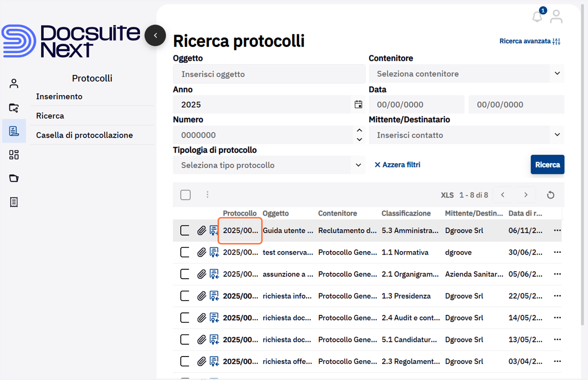Check the 2.4 Audit e cont row checkbox
The width and height of the screenshot is (588, 380).
click(185, 318)
